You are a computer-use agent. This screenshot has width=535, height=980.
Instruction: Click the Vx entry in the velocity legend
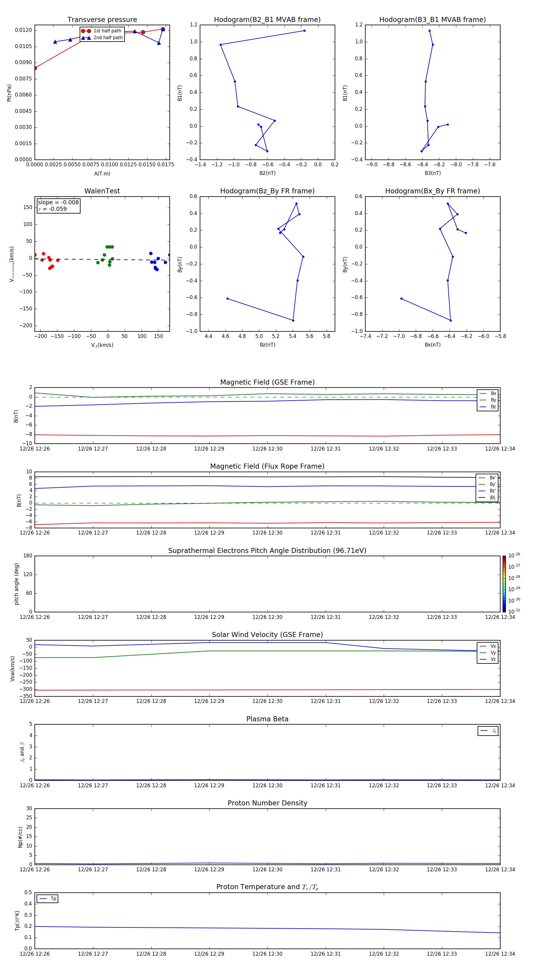488,646
